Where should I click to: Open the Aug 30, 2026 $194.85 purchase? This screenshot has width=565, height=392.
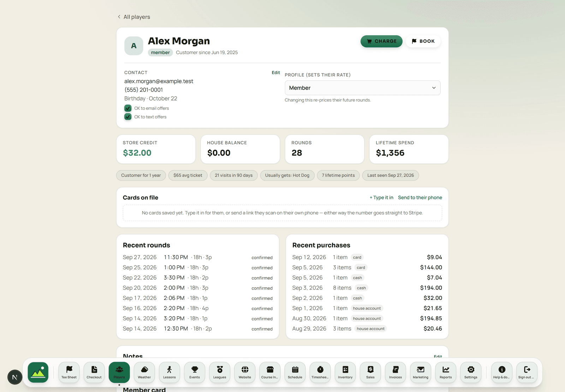367,319
